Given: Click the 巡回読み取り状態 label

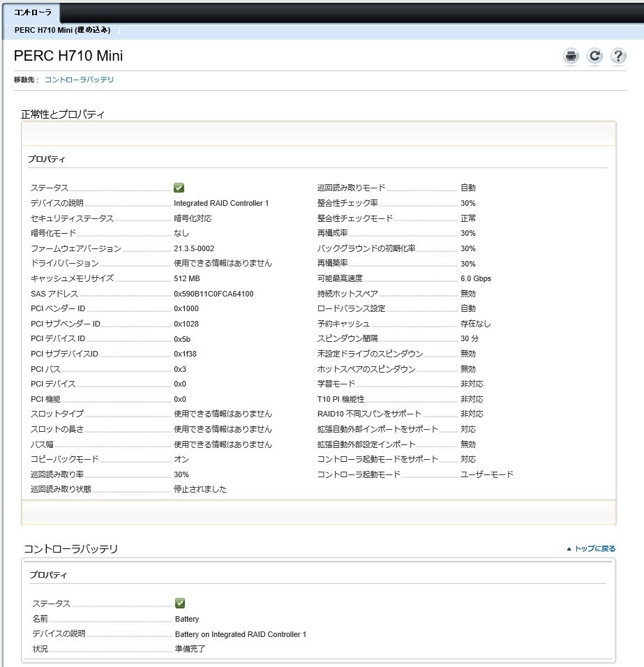Looking at the screenshot, I should [61, 489].
